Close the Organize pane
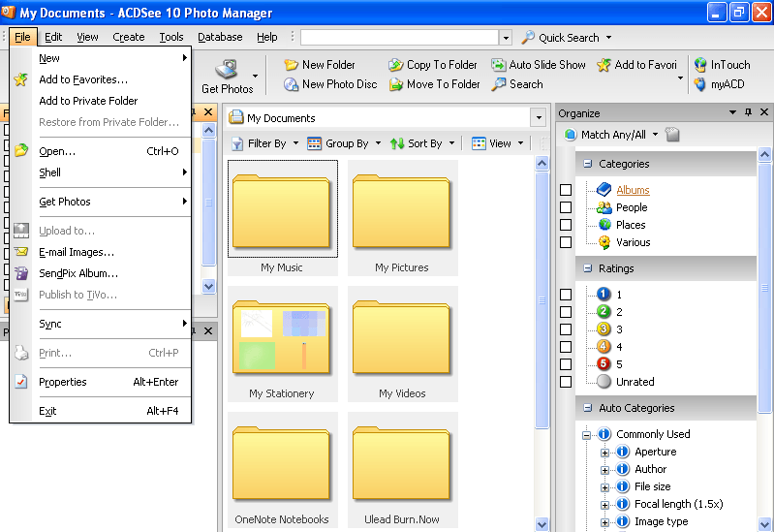 pyautogui.click(x=764, y=112)
